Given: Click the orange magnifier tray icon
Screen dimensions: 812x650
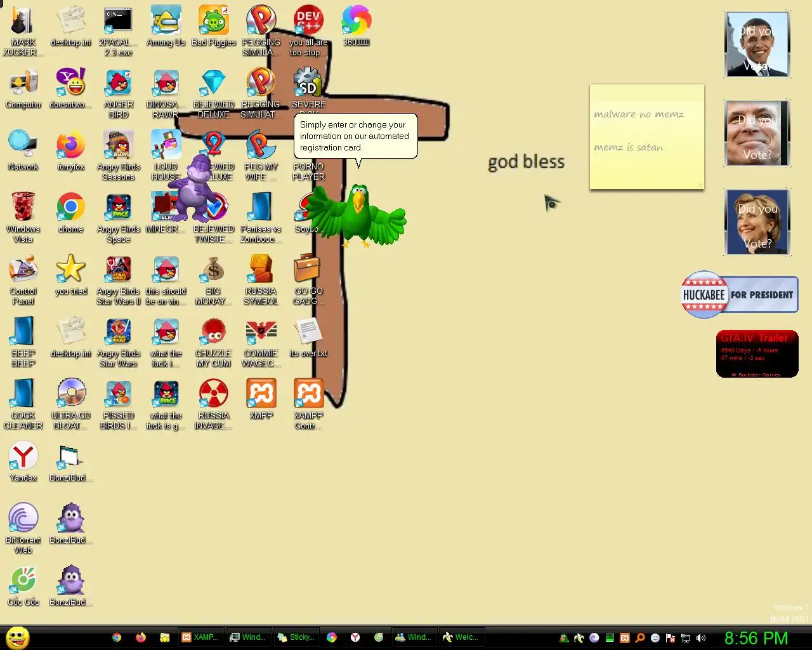Looking at the screenshot, I should 640,638.
